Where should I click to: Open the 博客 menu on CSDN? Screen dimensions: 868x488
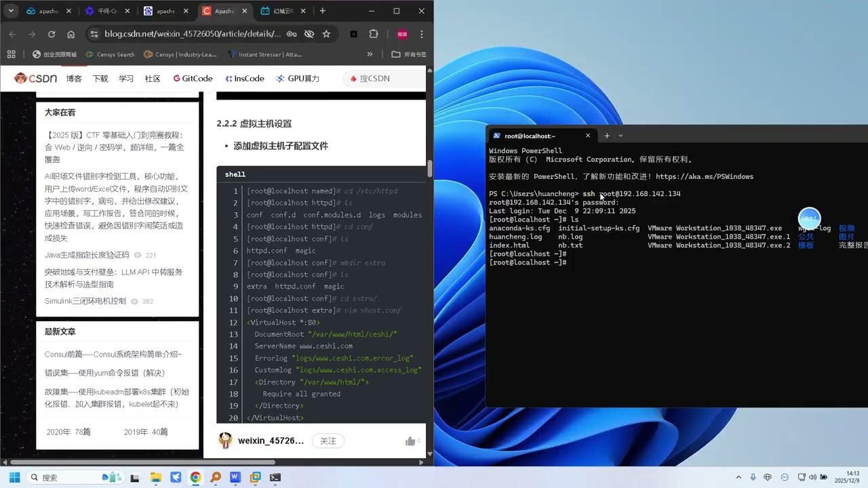click(74, 79)
